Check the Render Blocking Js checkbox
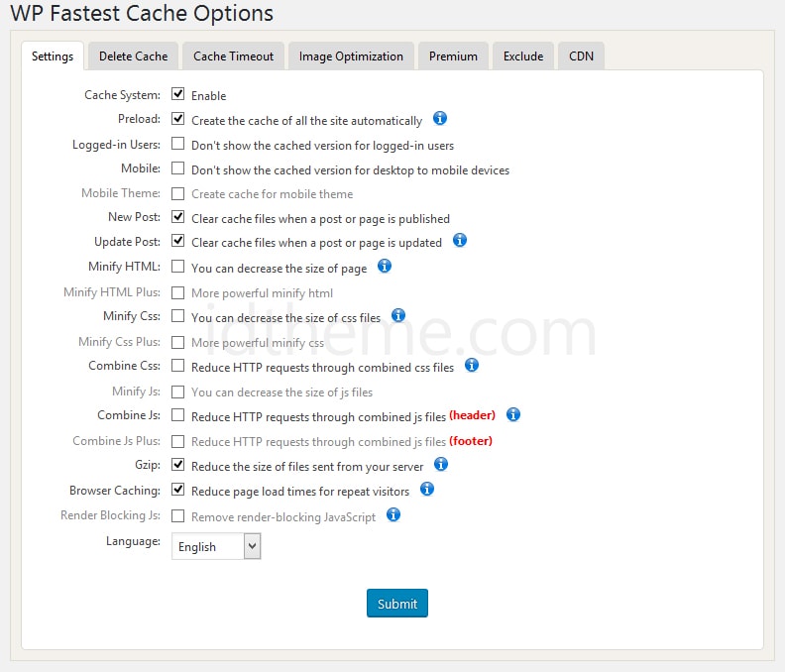 click(x=177, y=515)
